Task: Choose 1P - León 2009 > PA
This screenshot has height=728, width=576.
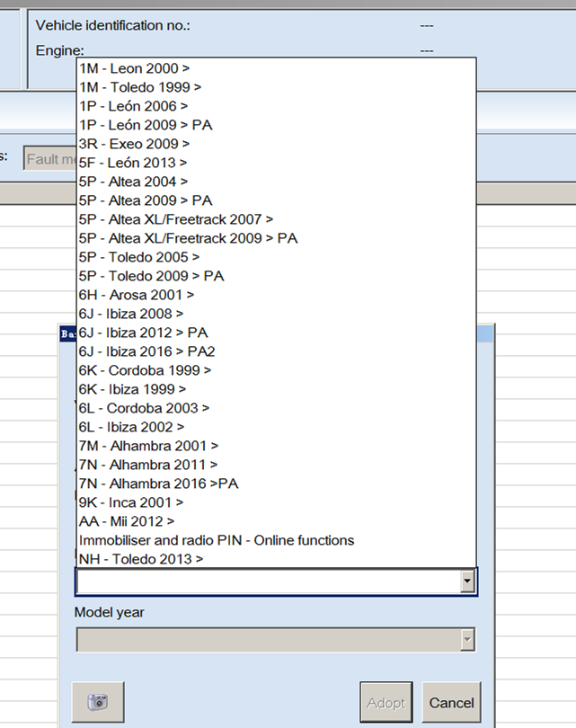Action: [x=276, y=125]
